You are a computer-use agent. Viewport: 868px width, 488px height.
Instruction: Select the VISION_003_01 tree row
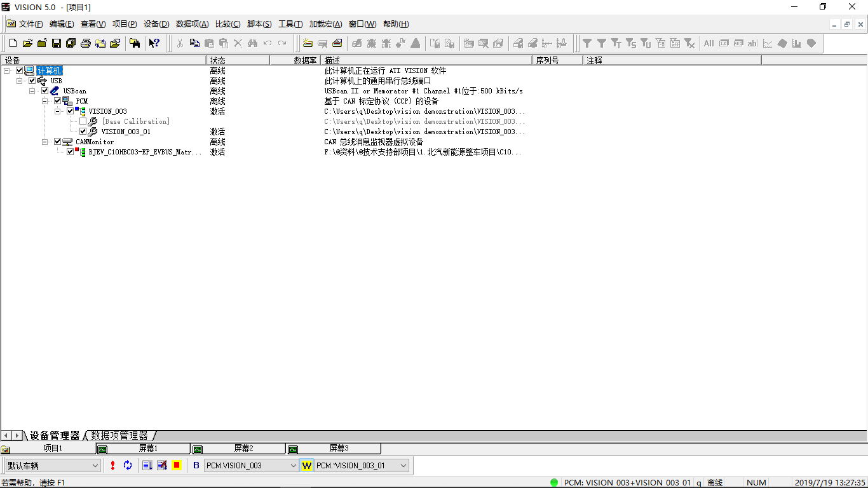click(x=126, y=132)
